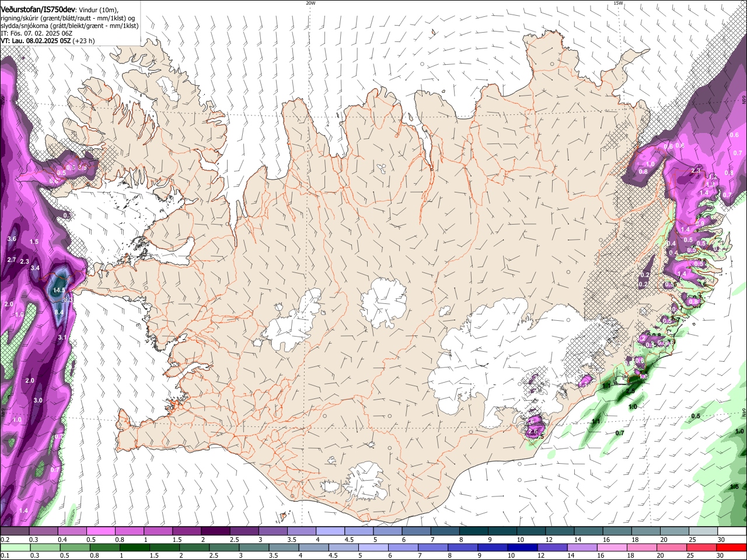Click the 0.1 label on the lower legend
This screenshot has width=747, height=560.
pos(5,555)
